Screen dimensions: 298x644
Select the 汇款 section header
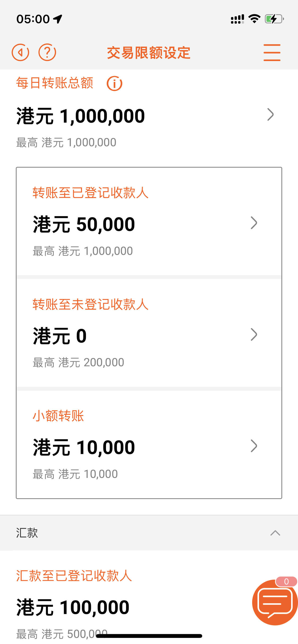coord(149,533)
